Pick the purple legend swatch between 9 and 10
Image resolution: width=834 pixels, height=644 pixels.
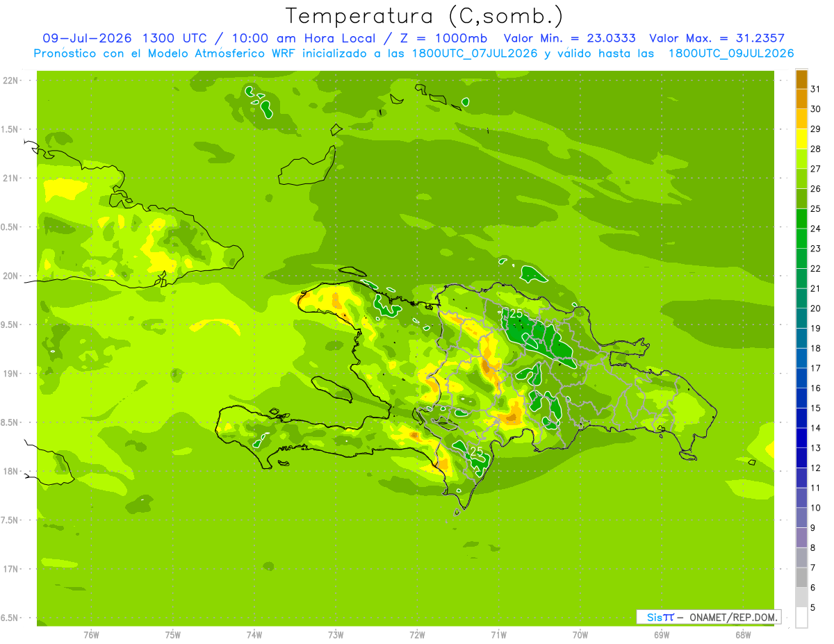[x=801, y=518]
